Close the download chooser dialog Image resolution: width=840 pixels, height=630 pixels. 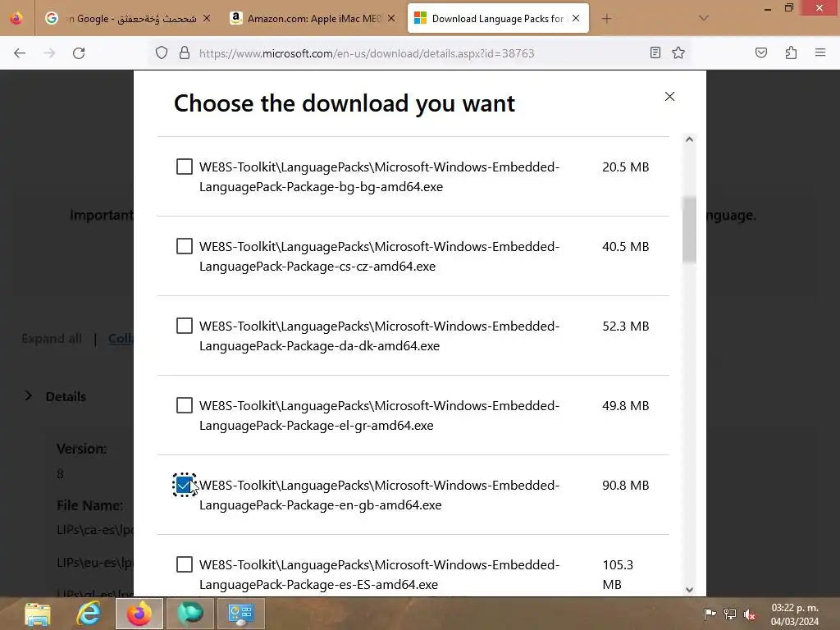coord(669,97)
